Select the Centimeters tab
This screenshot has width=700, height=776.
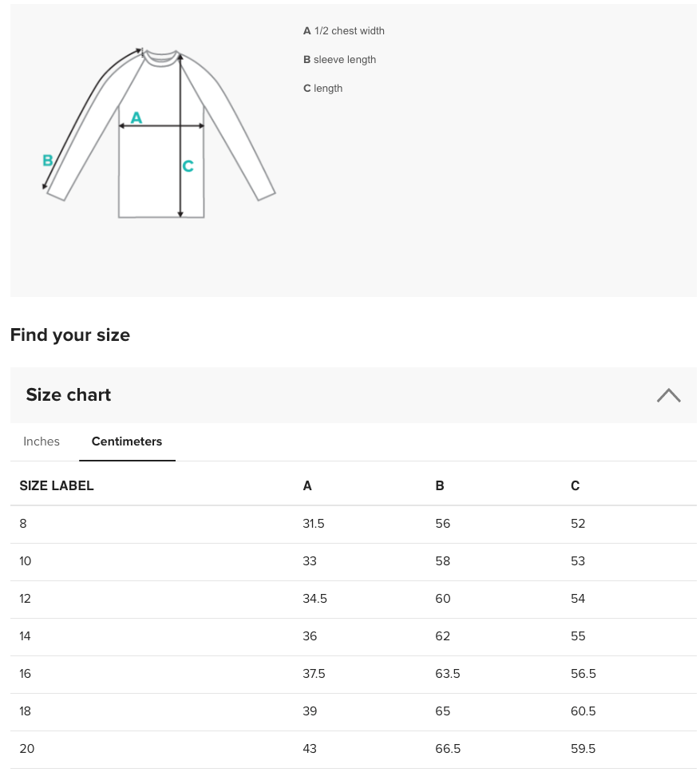tap(126, 441)
